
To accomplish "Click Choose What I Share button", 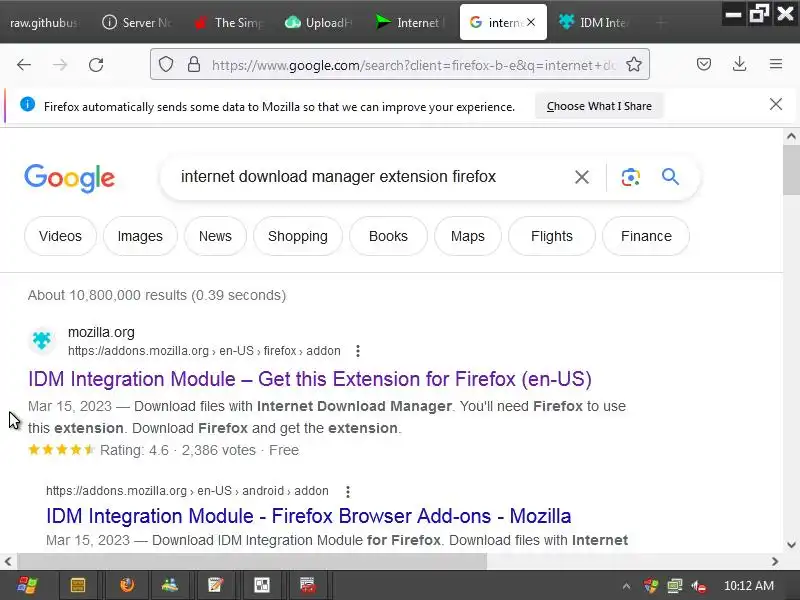I will [599, 106].
